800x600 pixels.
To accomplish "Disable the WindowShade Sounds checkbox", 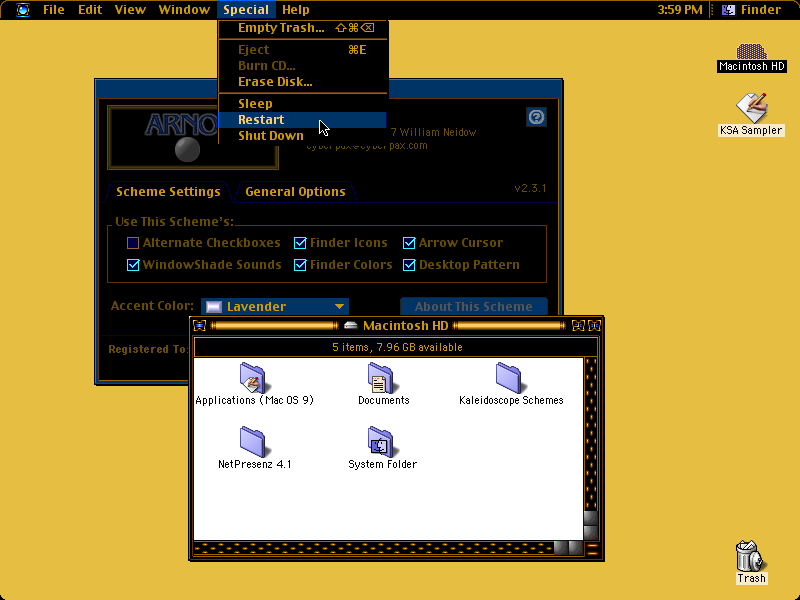I will pos(133,265).
